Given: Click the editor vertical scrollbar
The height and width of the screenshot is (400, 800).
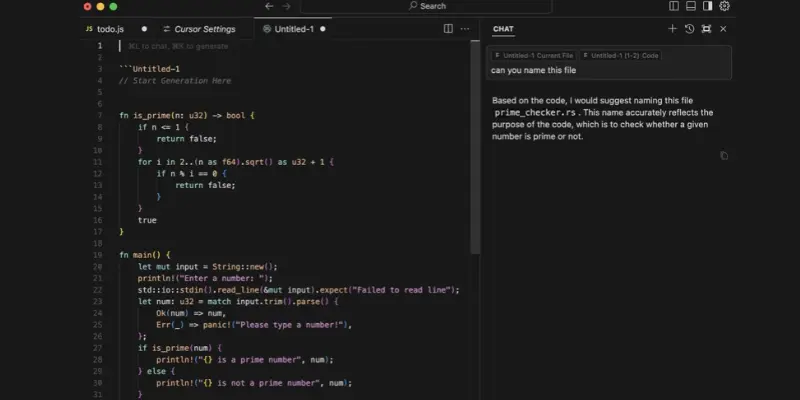Looking at the screenshot, I should tap(474, 148).
